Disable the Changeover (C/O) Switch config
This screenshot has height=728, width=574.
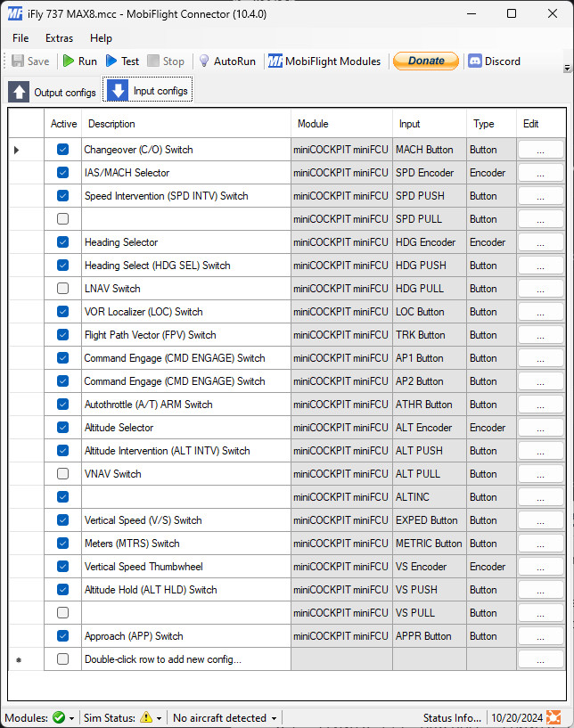62,150
